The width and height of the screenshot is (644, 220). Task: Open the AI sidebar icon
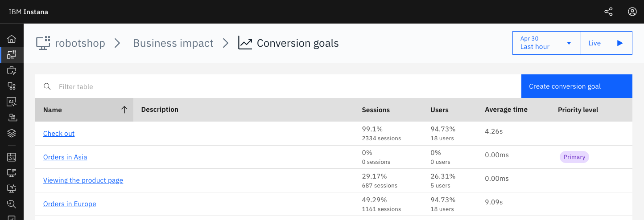[x=12, y=102]
